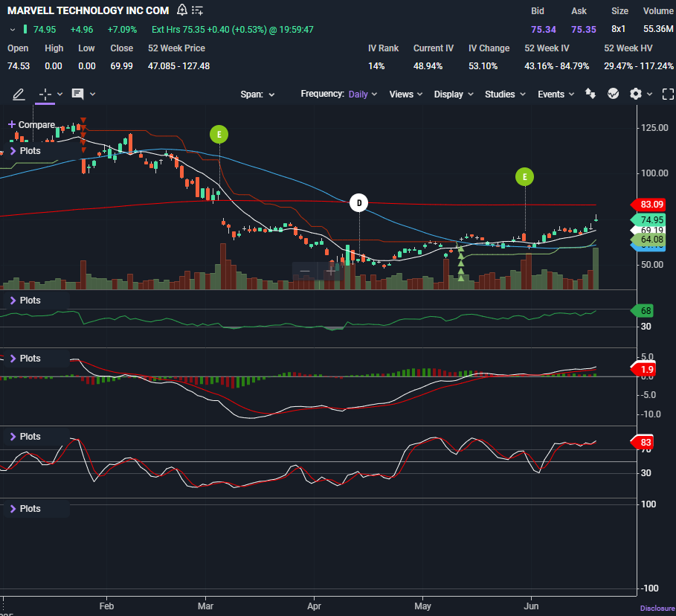Expand the settings gear dropdown arrow
Viewport: 676px width, 616px height.
(650, 94)
